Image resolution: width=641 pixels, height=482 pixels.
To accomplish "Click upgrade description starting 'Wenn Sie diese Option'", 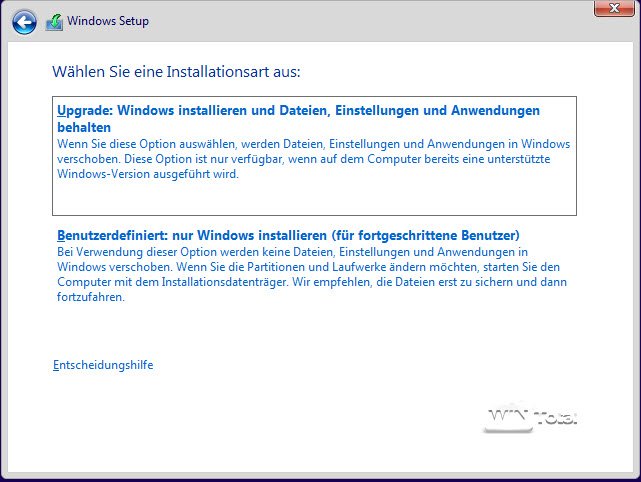I will (313, 159).
